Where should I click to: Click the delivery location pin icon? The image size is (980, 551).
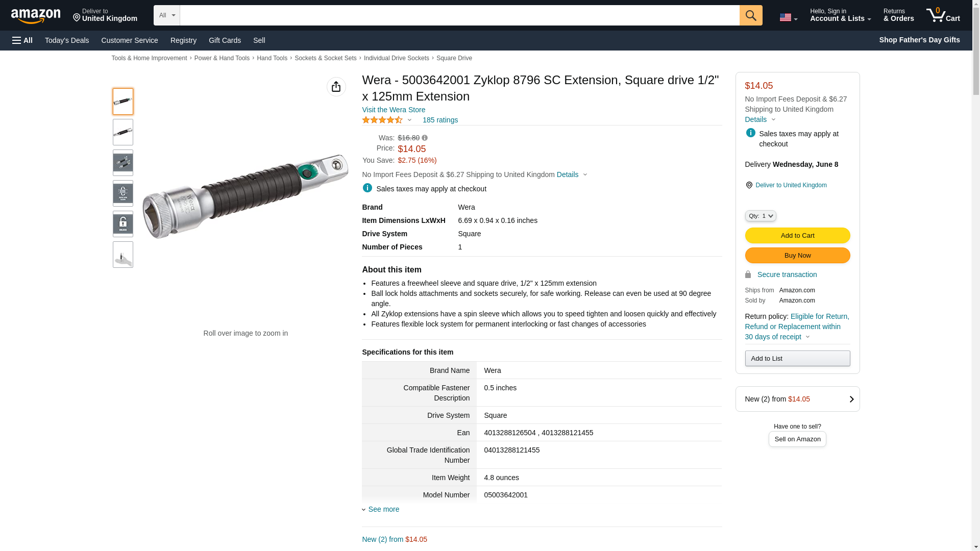point(749,185)
